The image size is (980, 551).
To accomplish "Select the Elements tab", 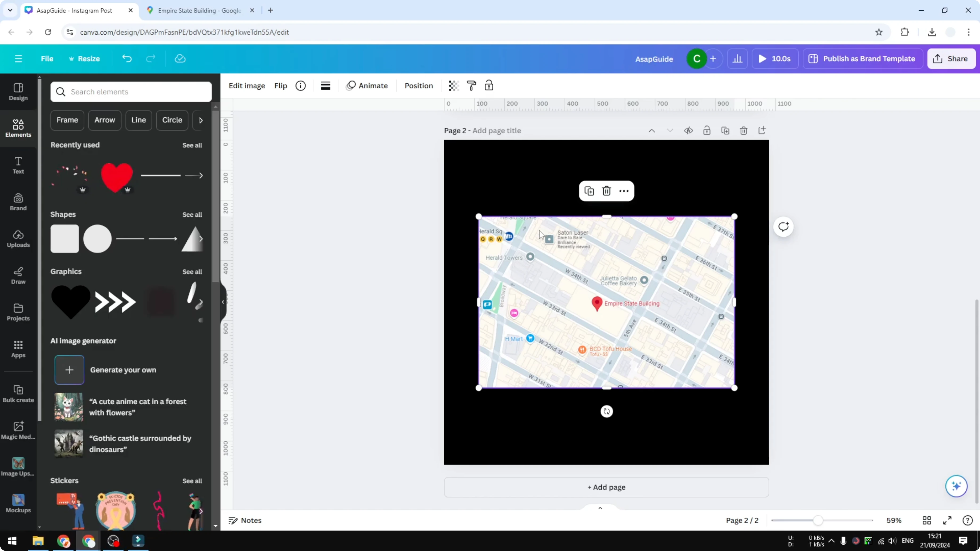I will pos(18,129).
